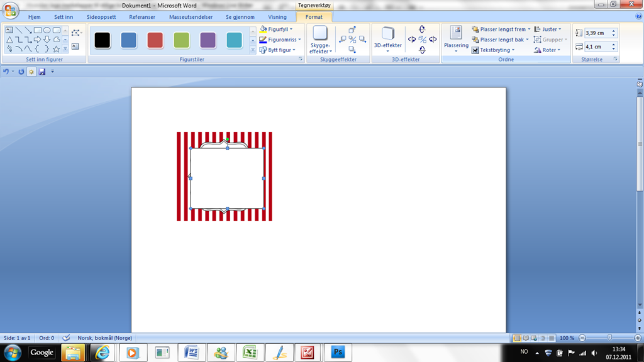Expand the Skyggeeffekter menu
644x362 pixels.
pos(320,40)
